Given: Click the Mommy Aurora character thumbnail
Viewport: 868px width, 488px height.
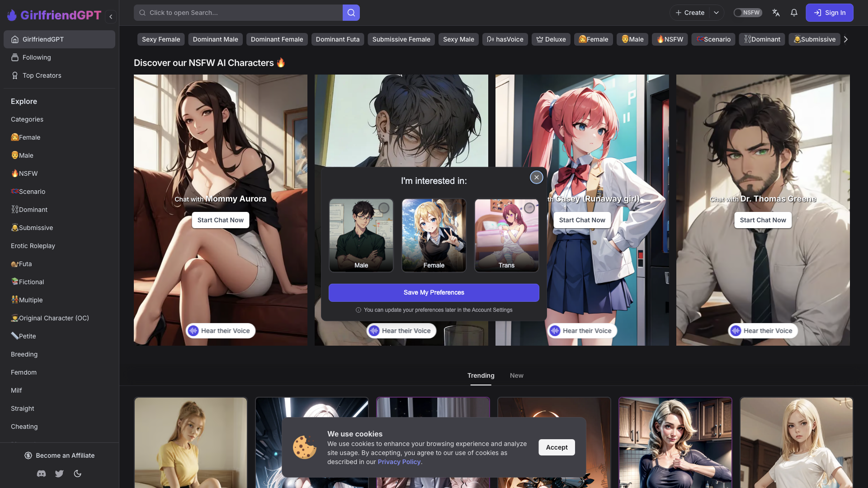Looking at the screenshot, I should click(221, 210).
